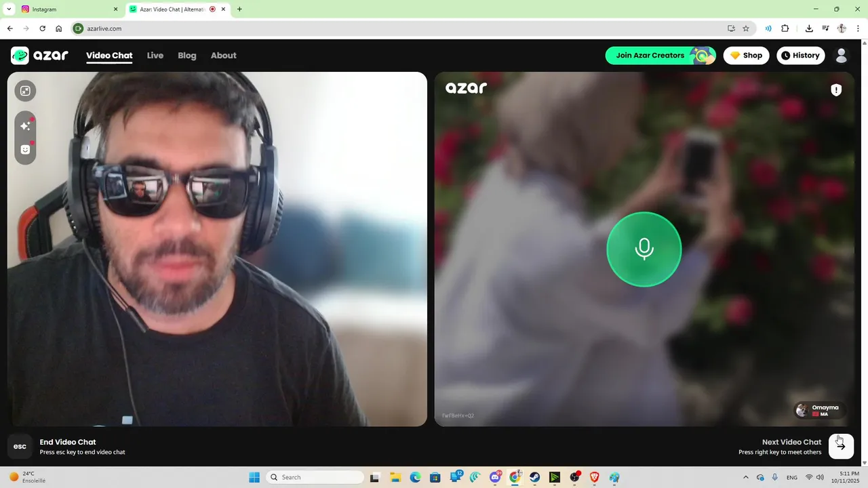This screenshot has width=868, height=488.
Task: Close the Instagram tab
Action: tap(115, 9)
